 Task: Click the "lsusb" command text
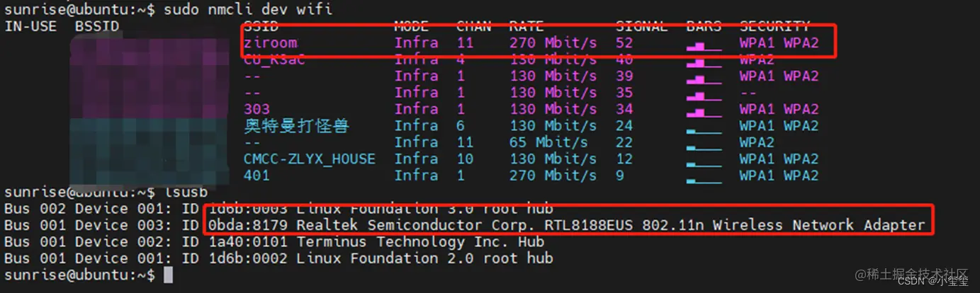(x=185, y=192)
